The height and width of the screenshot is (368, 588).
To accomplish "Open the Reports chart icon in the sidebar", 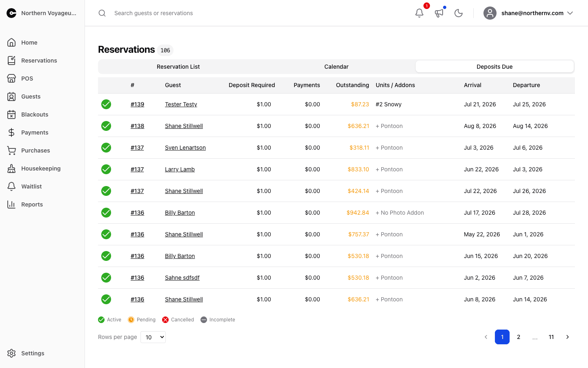I will point(11,204).
